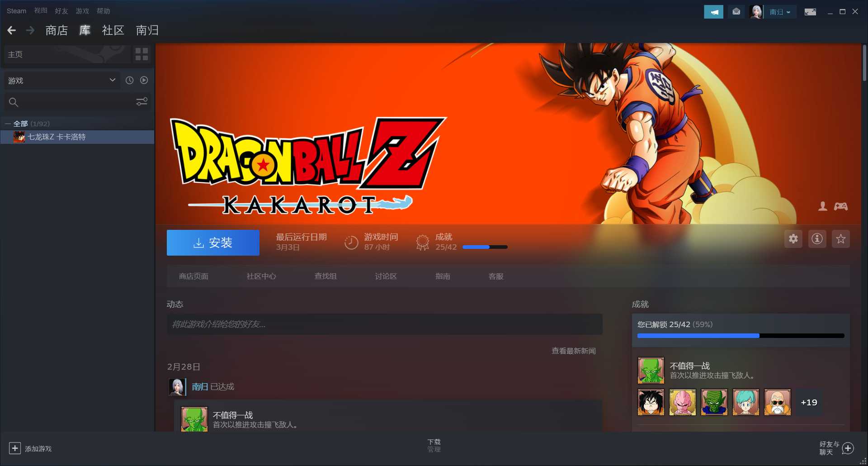Click 查看最新新闻 link
868x466 pixels.
point(574,351)
